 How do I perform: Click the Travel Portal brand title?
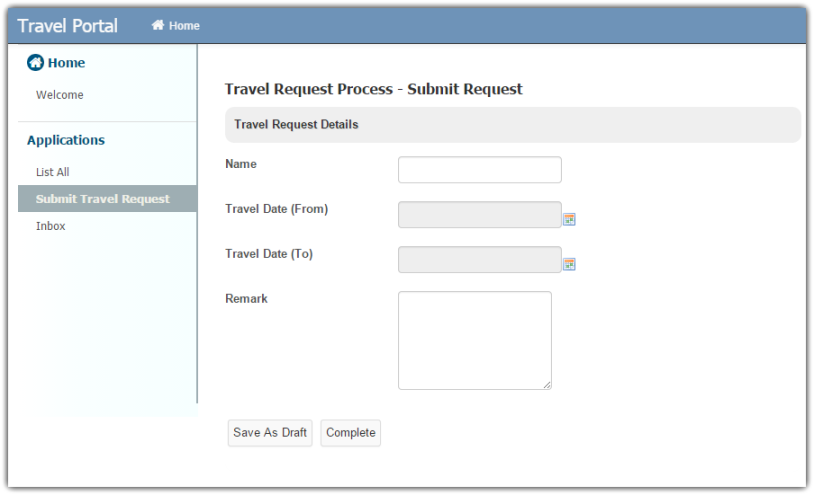68,26
